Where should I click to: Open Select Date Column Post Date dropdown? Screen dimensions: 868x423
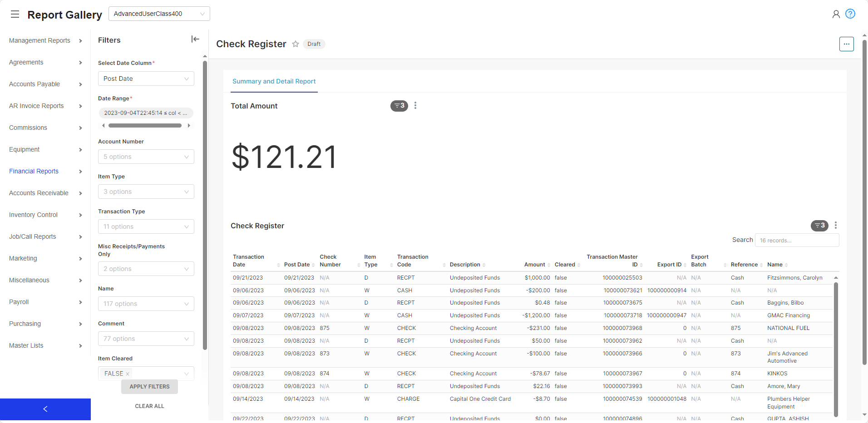[x=146, y=79]
